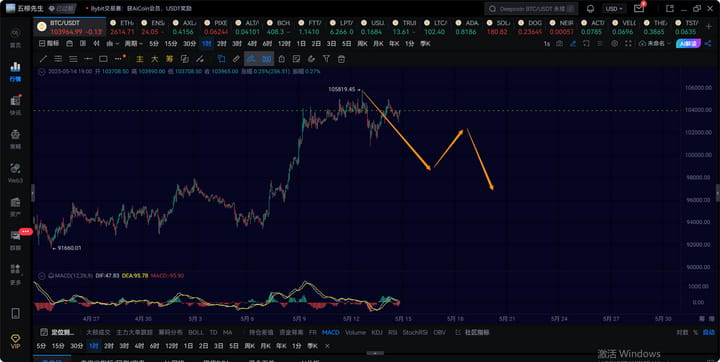Viewport: 720px width, 362px height.
Task: Open the USD currency dropdown
Action: (614, 9)
